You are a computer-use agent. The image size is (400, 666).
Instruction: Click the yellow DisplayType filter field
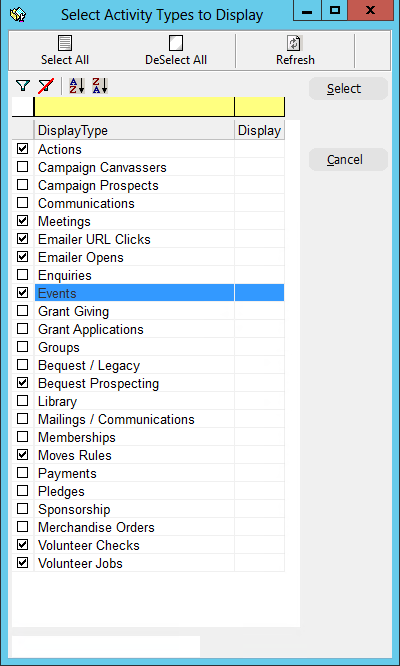[x=134, y=107]
